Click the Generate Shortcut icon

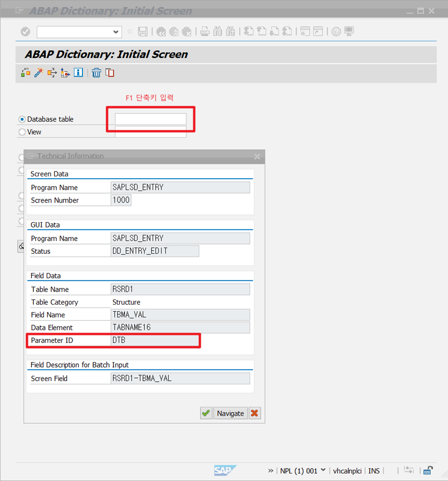point(318,31)
